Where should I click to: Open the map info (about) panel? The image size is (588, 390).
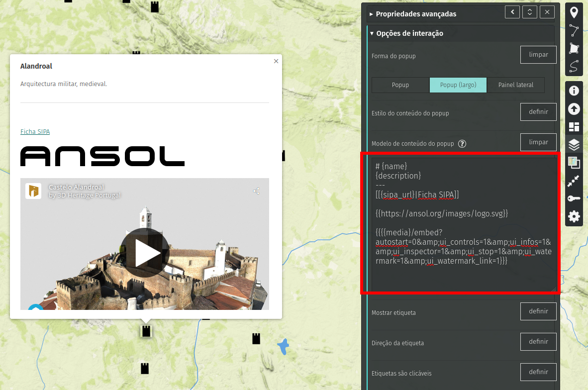574,91
